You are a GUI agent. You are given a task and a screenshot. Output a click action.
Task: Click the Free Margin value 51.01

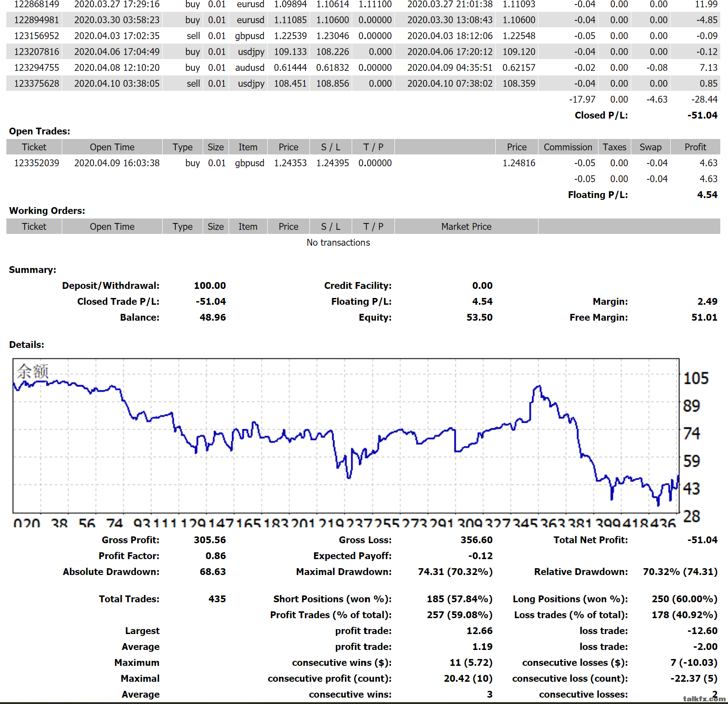704,317
